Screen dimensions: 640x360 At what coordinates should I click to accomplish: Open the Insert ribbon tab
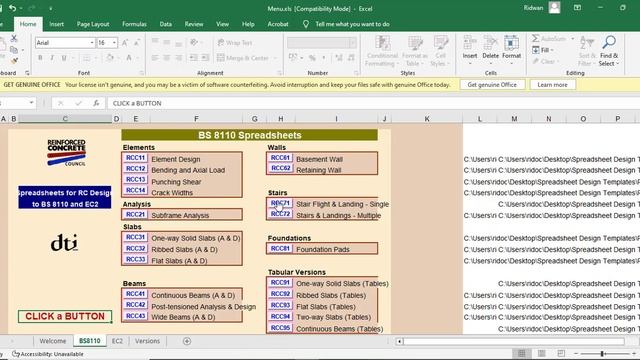pyautogui.click(x=56, y=24)
